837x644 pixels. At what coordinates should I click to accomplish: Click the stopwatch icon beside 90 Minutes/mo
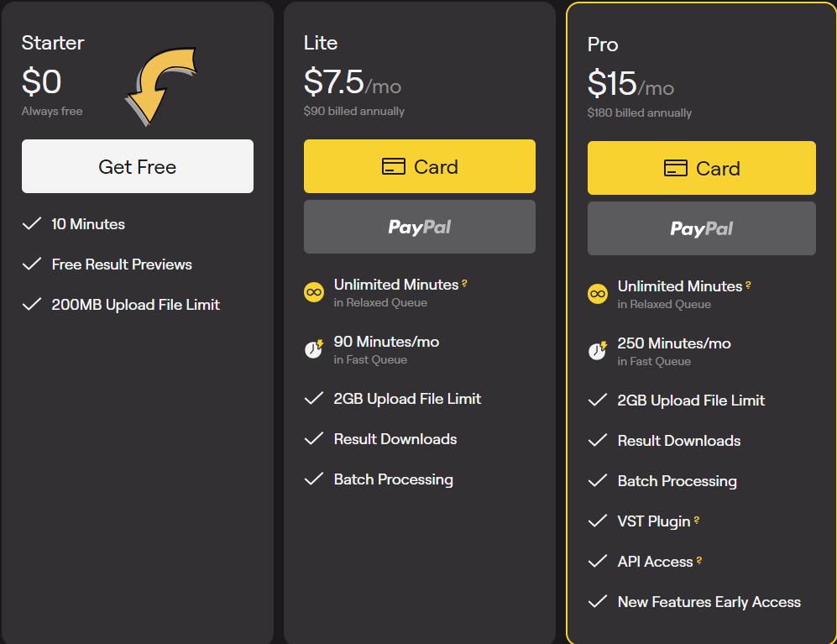(x=314, y=348)
